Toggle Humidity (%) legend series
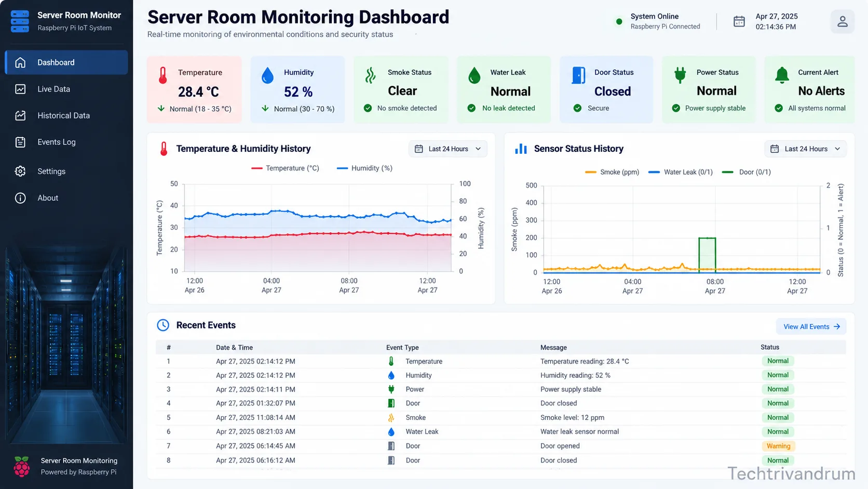 point(364,168)
